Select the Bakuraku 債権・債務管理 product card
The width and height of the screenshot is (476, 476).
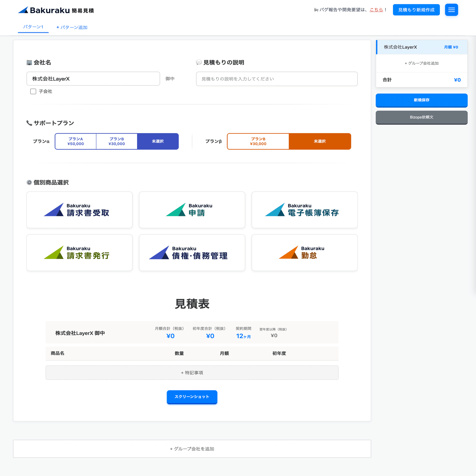point(192,253)
